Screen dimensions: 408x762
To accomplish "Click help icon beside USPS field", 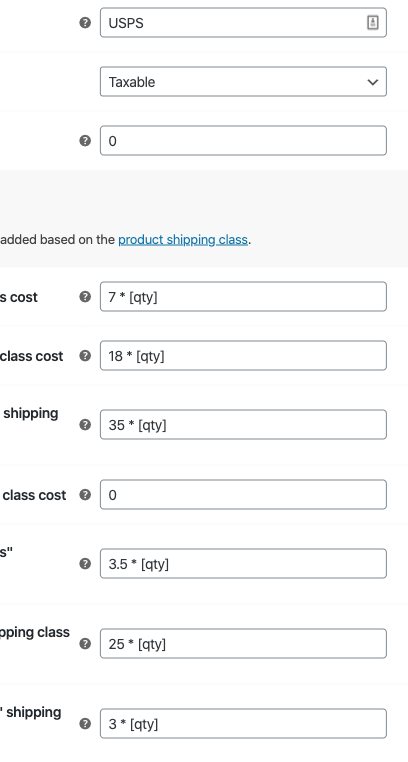I will click(85, 22).
